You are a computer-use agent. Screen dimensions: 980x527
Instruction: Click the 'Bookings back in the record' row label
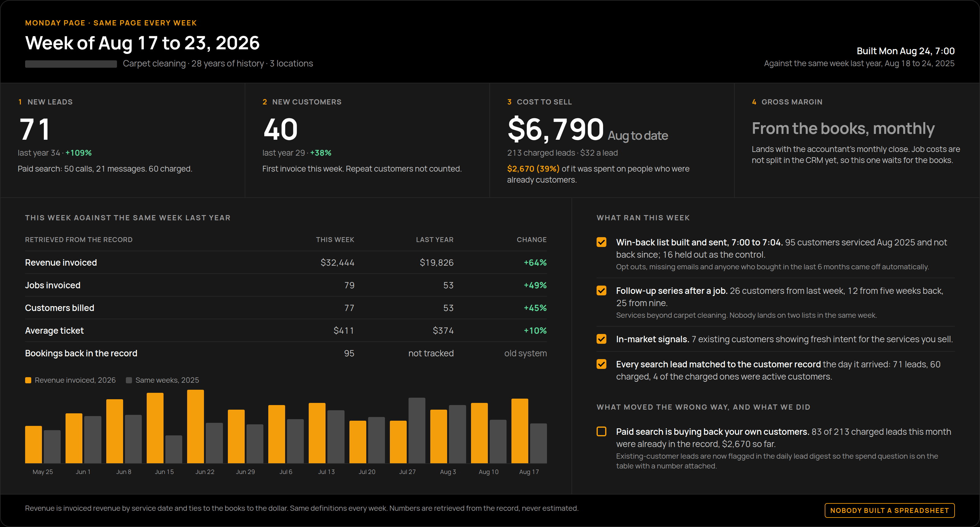point(81,354)
